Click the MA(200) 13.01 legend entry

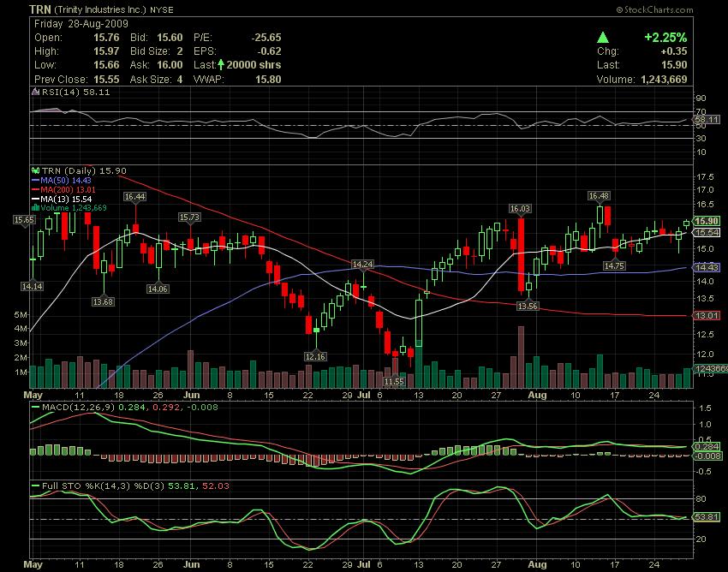click(68, 189)
